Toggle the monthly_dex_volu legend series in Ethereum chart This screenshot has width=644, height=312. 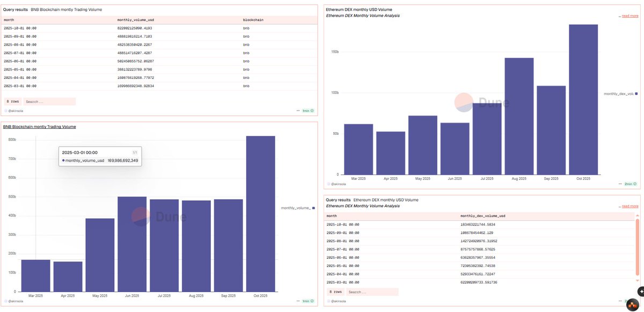pos(620,93)
